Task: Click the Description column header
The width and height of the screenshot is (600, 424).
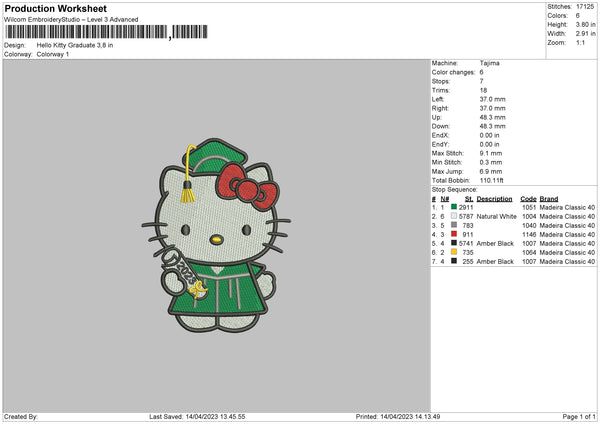Action: pos(494,198)
